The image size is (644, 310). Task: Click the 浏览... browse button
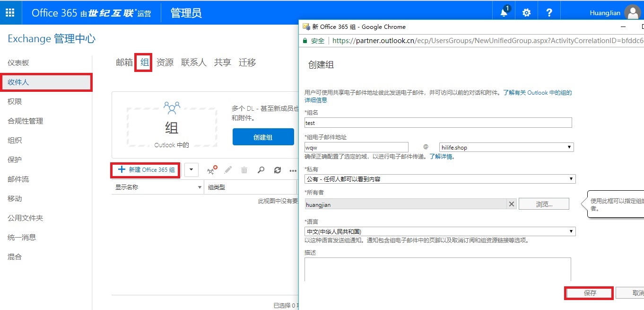[544, 204]
